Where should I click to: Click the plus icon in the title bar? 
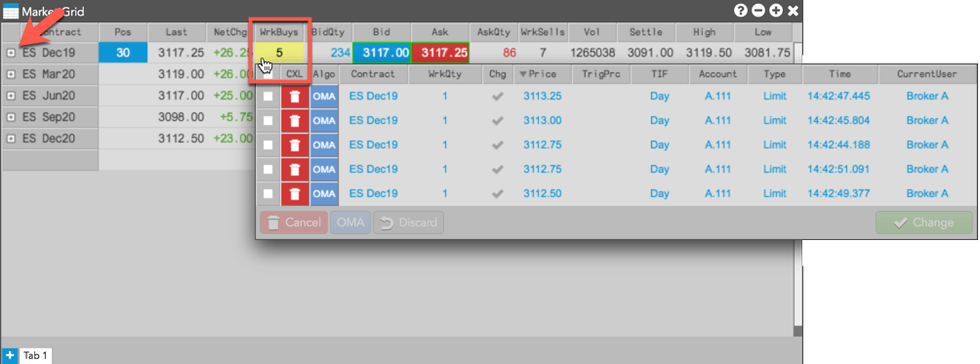(776, 11)
